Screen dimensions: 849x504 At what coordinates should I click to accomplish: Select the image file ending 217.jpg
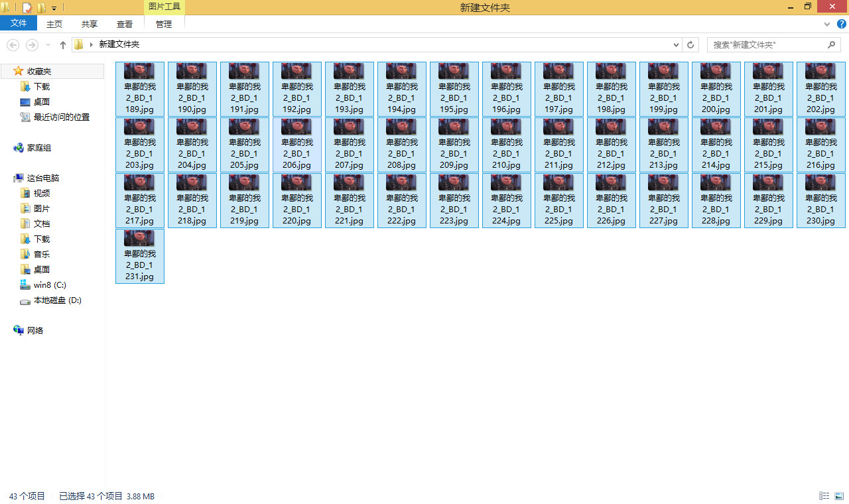tap(140, 201)
